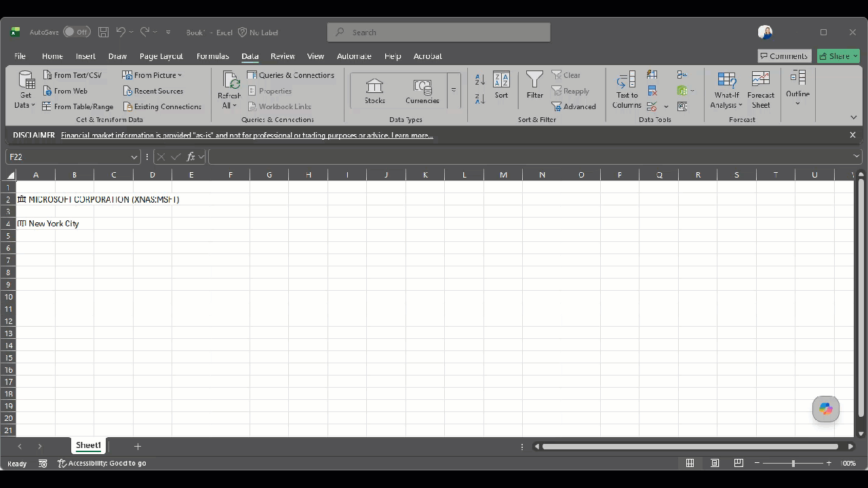Expand the formula bar
868x488 pixels.
click(856, 157)
